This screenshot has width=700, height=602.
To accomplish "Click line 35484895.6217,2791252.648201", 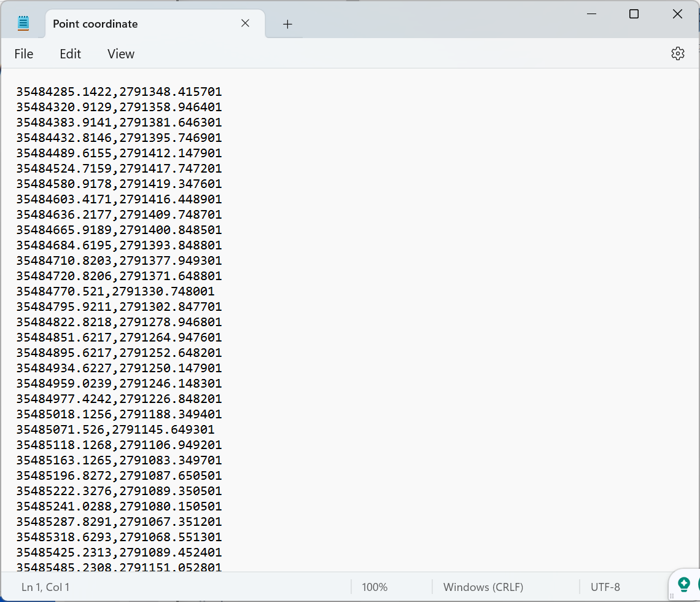I will 119,353.
